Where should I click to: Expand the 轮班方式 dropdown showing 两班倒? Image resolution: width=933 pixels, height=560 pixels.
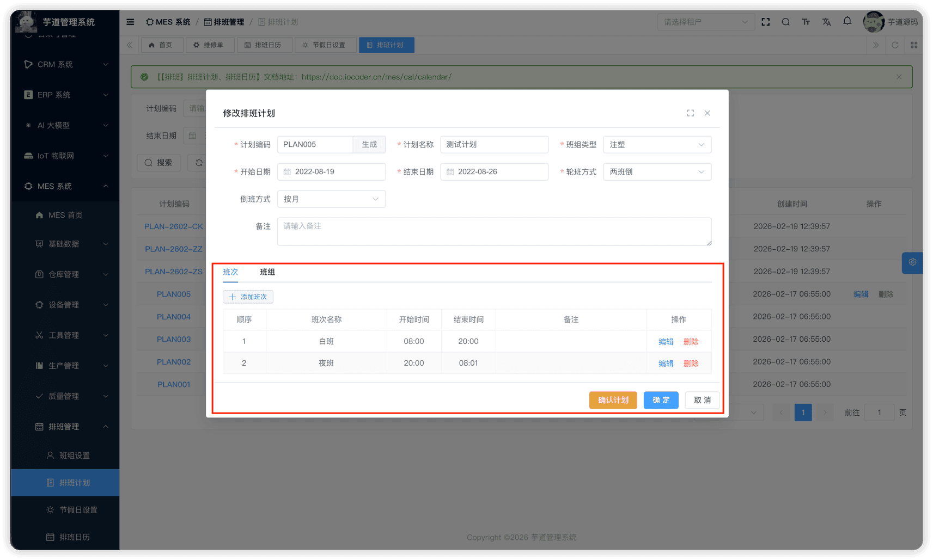point(657,172)
